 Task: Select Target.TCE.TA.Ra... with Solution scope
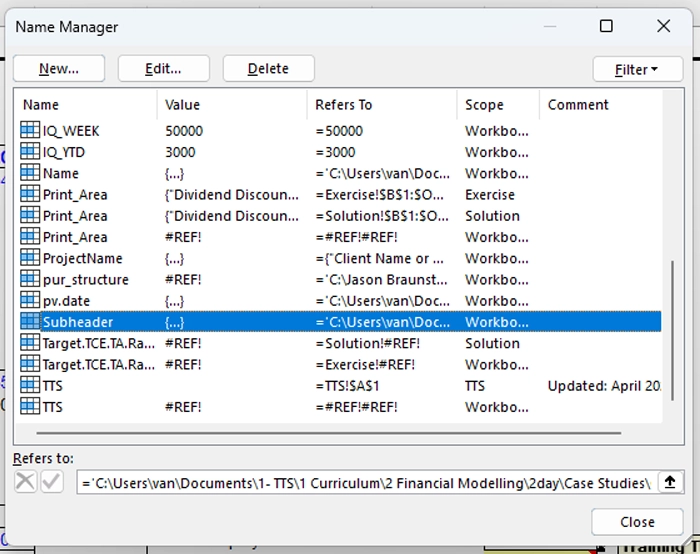click(340, 343)
